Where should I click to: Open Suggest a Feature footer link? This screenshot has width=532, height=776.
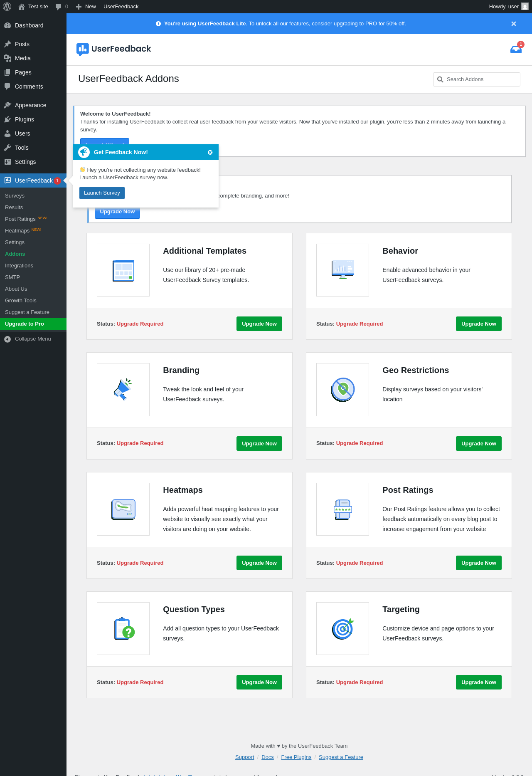pos(341,757)
